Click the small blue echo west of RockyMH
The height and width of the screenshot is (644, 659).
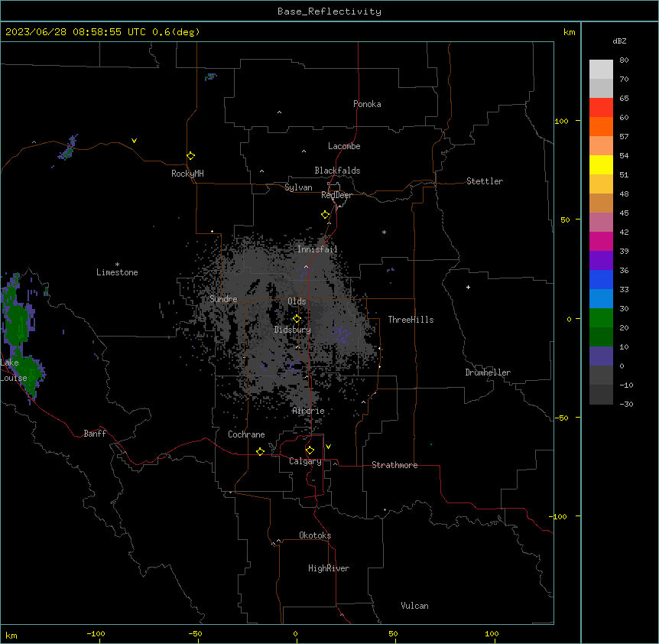tap(68, 148)
